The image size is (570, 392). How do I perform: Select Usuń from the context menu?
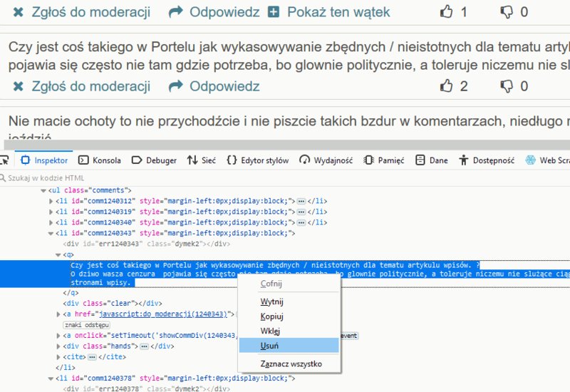click(270, 346)
